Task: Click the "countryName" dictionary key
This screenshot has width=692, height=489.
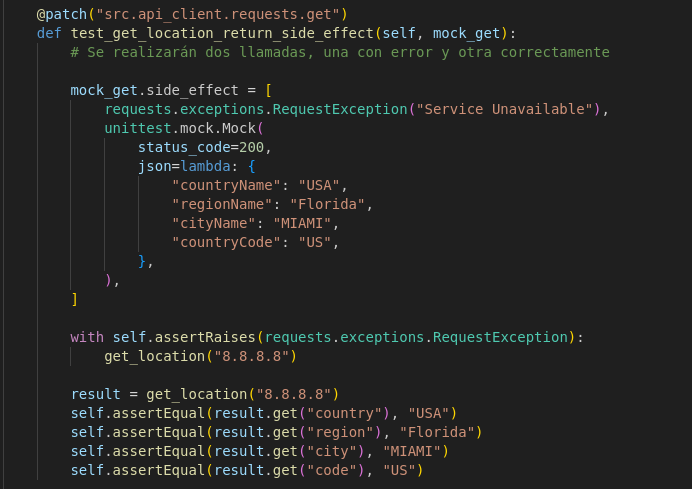Action: (228, 185)
